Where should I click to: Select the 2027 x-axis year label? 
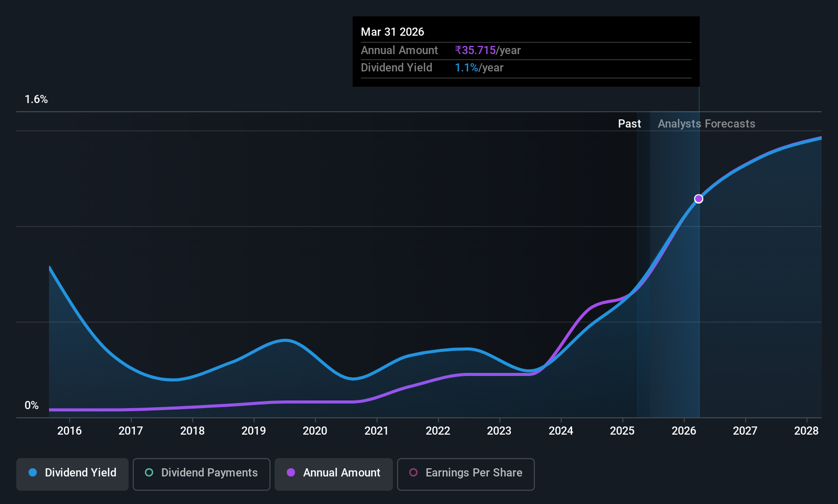click(745, 431)
